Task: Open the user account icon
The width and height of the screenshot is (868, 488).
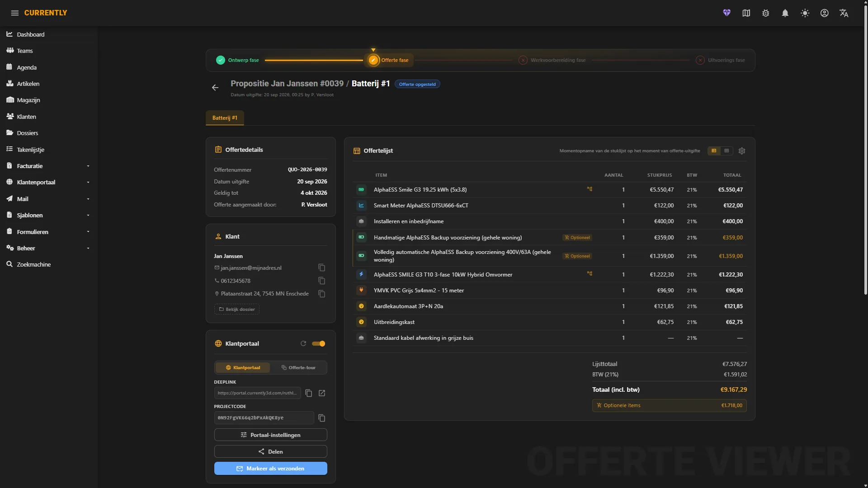Action: click(825, 13)
